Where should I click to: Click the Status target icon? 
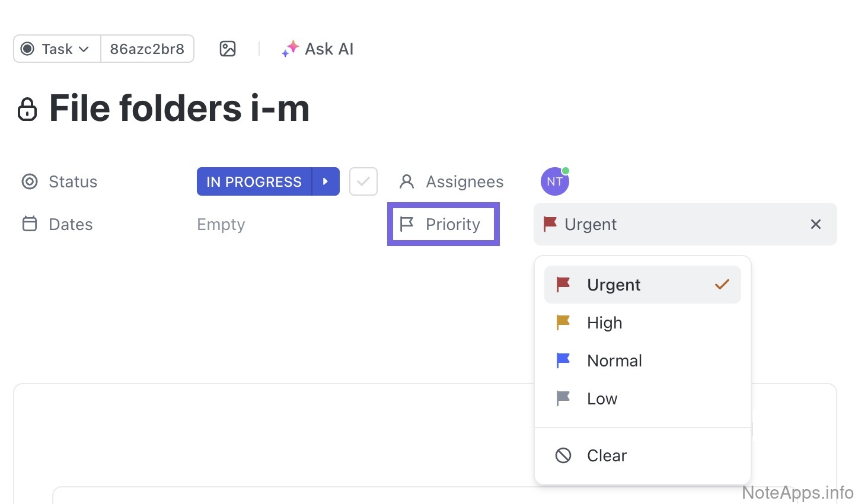(x=30, y=181)
